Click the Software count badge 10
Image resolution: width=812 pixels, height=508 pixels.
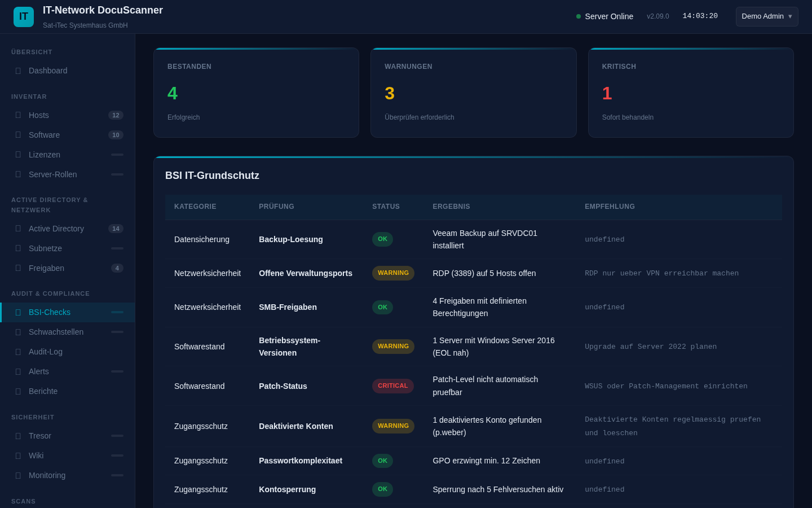coord(116,135)
